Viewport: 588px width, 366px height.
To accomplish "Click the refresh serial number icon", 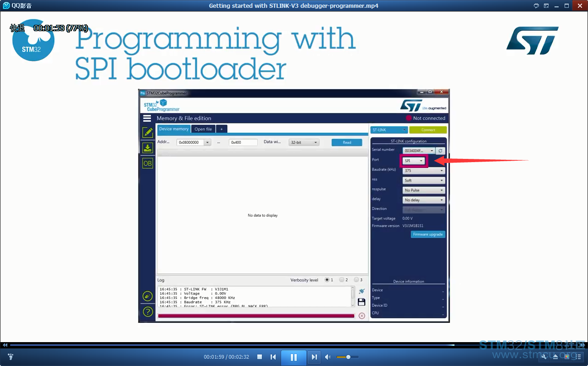I will (440, 151).
